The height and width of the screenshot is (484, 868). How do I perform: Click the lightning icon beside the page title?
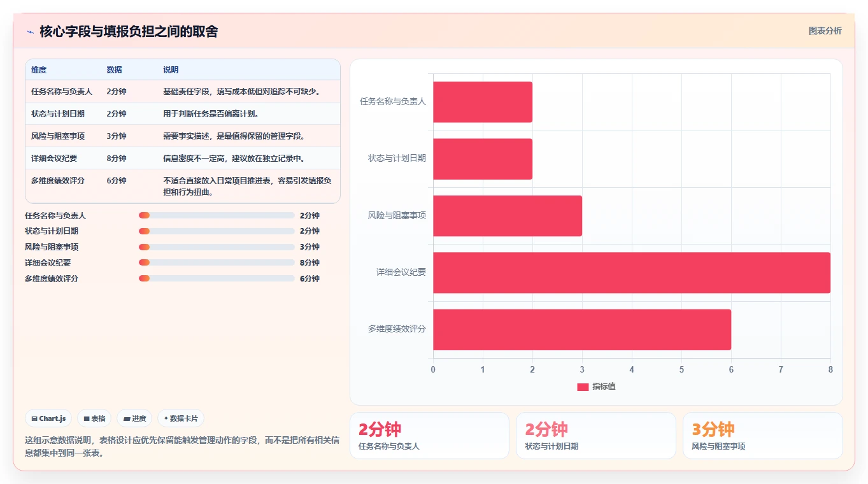pos(30,32)
